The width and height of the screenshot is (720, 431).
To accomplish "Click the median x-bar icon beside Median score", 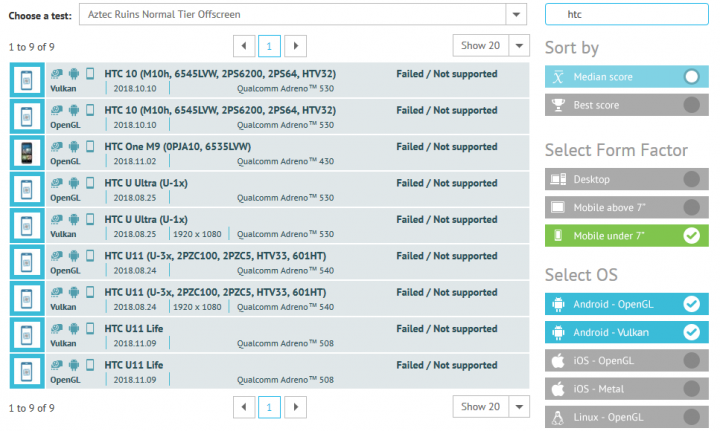I will tap(558, 77).
